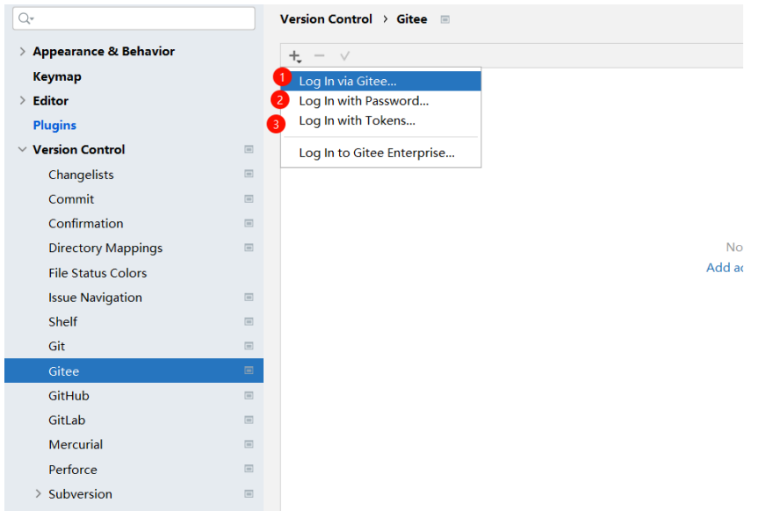Expand the Subversion node
Image resolution: width=759 pixels, height=532 pixels.
click(39, 493)
